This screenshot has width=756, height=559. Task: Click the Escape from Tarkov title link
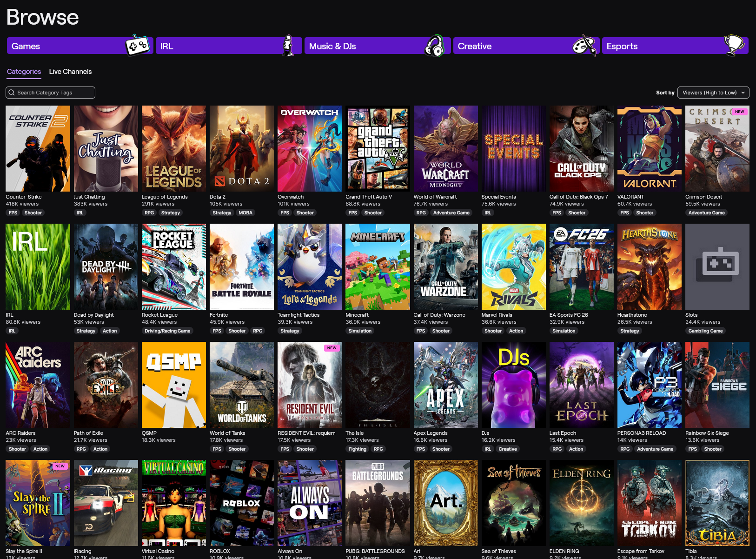click(x=641, y=551)
